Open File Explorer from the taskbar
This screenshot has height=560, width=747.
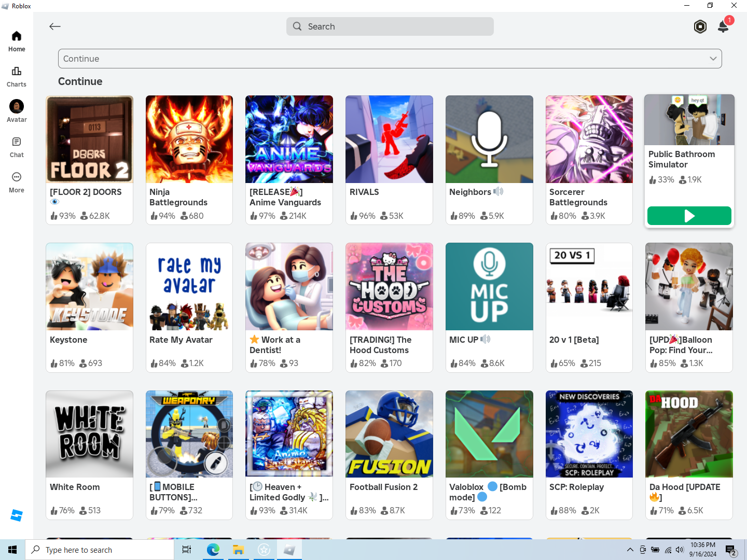click(238, 550)
